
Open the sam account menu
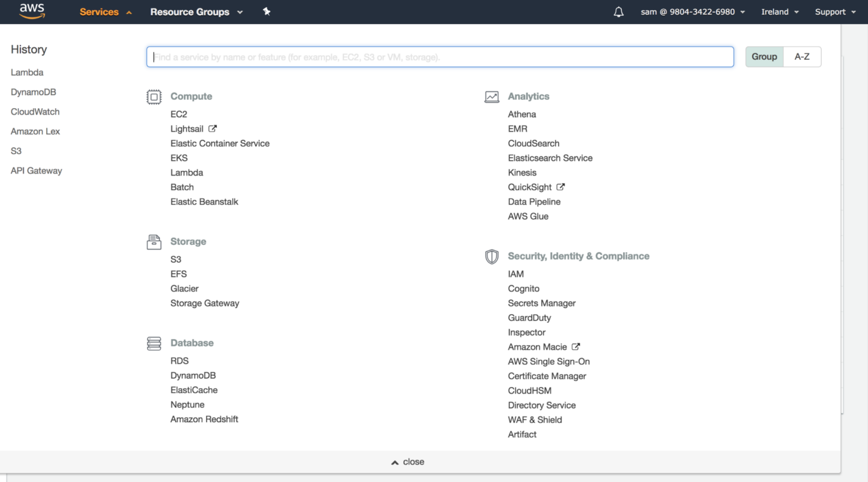(x=692, y=12)
